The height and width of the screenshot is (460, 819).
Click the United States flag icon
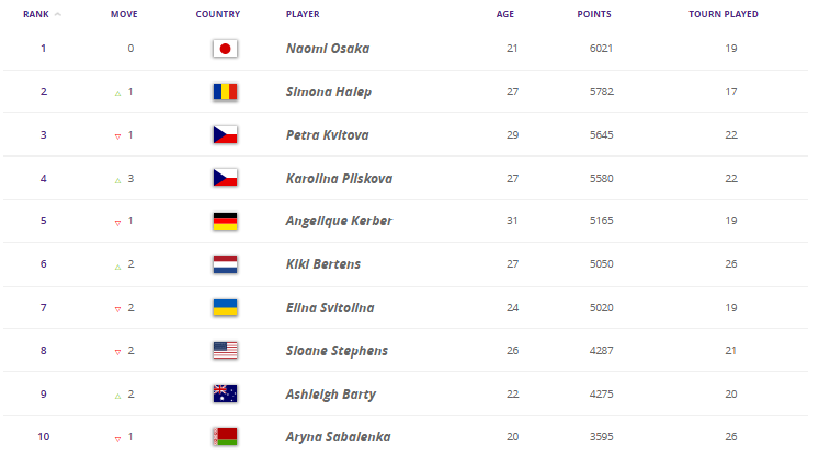pos(225,350)
